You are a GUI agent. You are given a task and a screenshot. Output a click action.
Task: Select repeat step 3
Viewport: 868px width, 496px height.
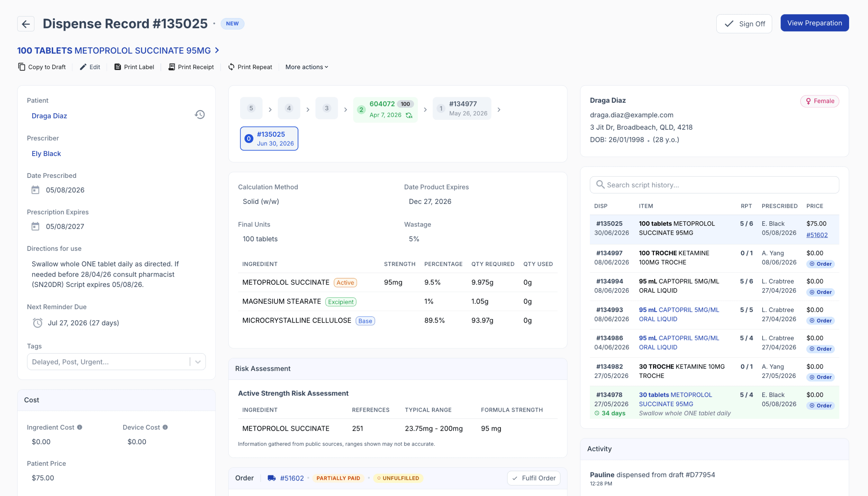tap(327, 108)
